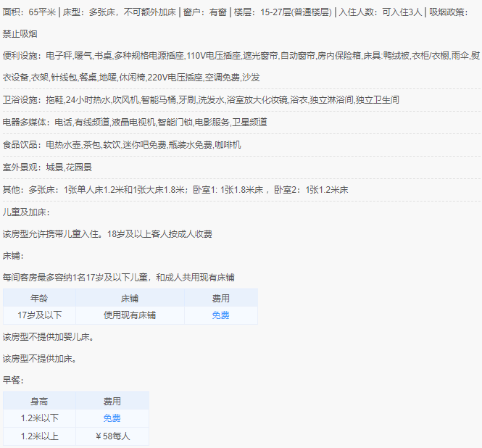This screenshot has height=448, width=482.
Task: Click the 床型：多张床 text
Action: click(120, 12)
